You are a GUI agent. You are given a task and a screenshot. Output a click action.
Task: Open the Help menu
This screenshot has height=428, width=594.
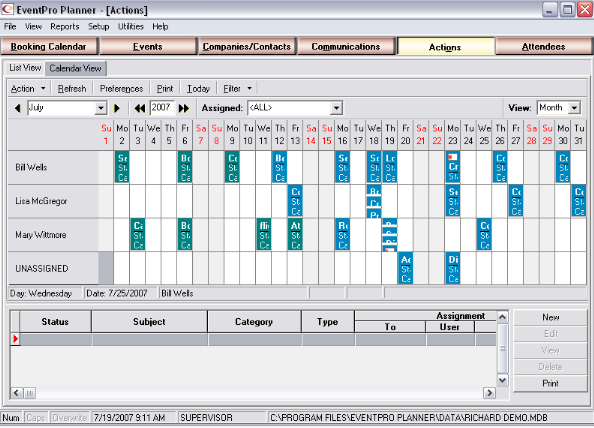coord(160,27)
